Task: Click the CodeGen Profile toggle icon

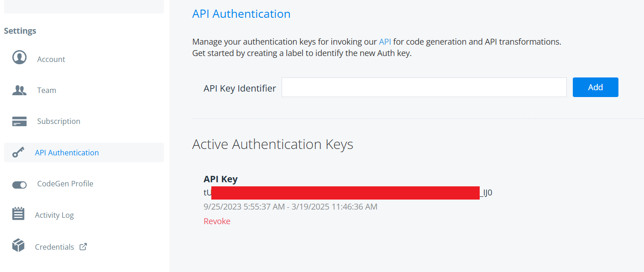Action: point(19,184)
